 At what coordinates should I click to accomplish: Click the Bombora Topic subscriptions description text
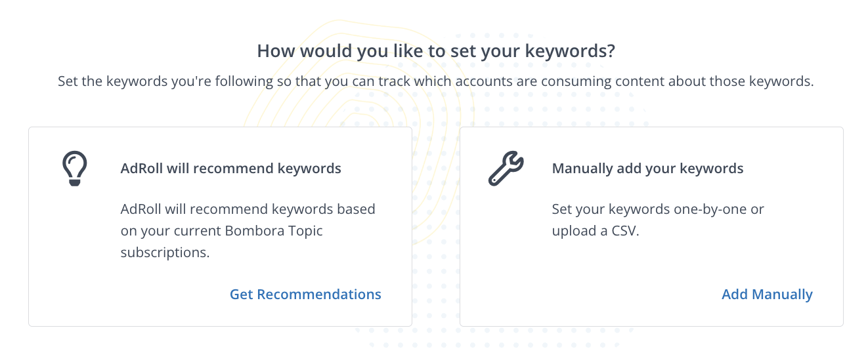[x=248, y=230]
